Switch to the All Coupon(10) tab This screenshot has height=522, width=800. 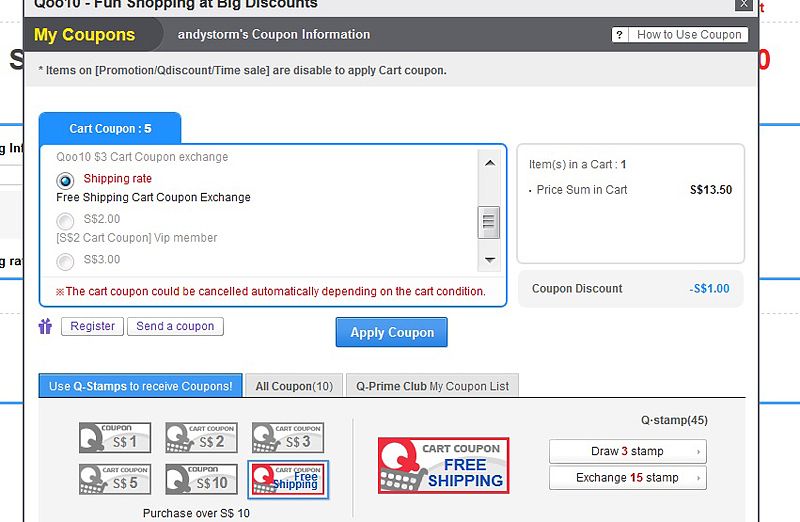click(294, 386)
